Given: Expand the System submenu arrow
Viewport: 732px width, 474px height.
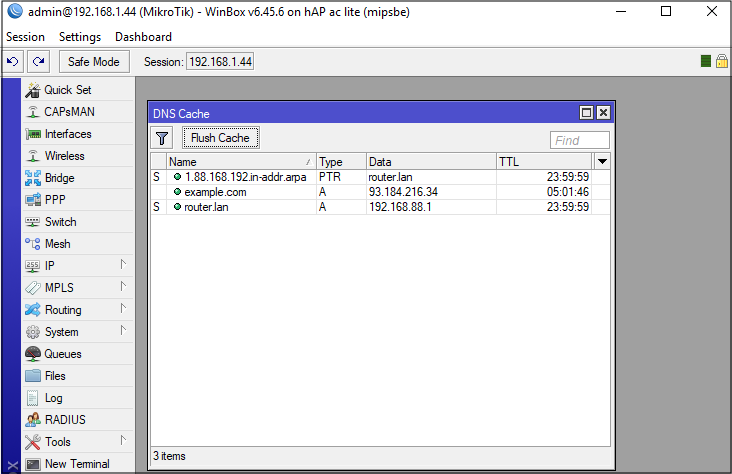Looking at the screenshot, I should pyautogui.click(x=123, y=331).
